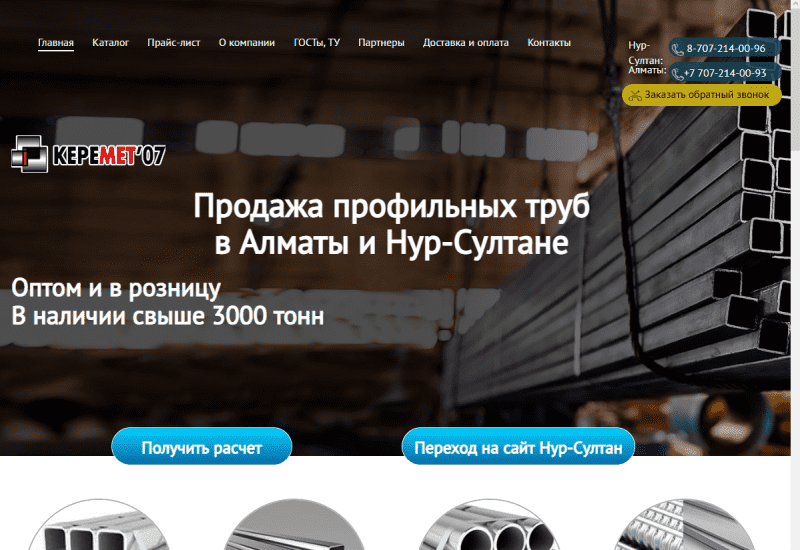Open the rebar and profiles thumbnail
Image resolution: width=800 pixels, height=550 pixels.
point(685,525)
